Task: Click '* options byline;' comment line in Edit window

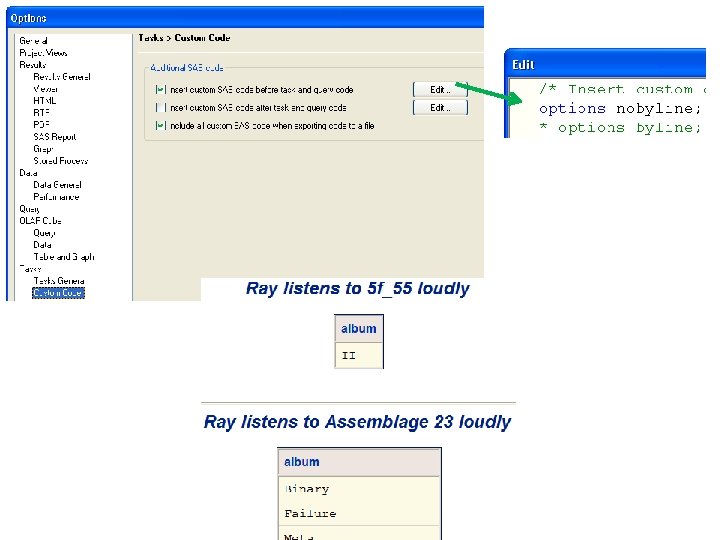Action: pyautogui.click(x=619, y=127)
